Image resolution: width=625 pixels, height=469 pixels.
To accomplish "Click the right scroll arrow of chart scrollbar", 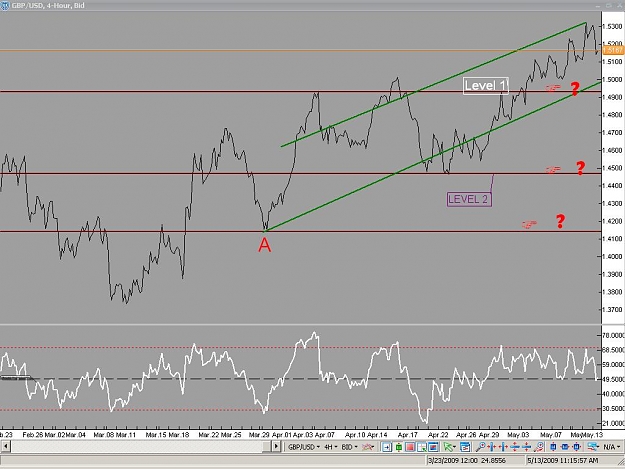I will pos(276,446).
